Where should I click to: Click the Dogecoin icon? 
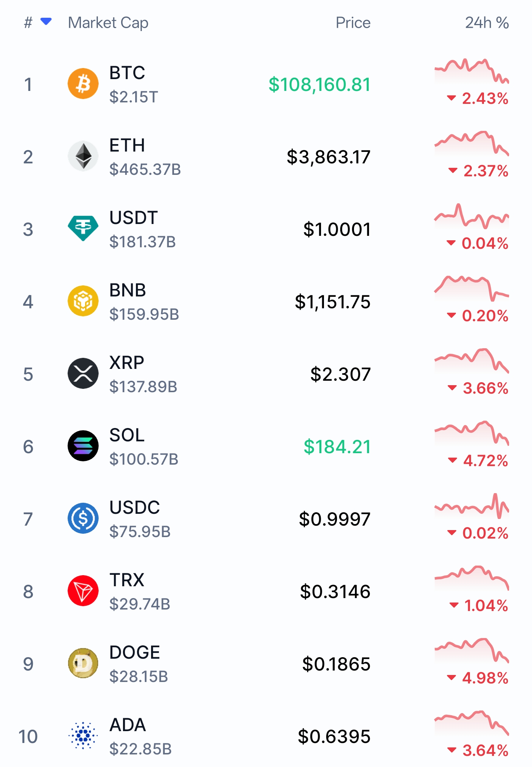point(83,663)
